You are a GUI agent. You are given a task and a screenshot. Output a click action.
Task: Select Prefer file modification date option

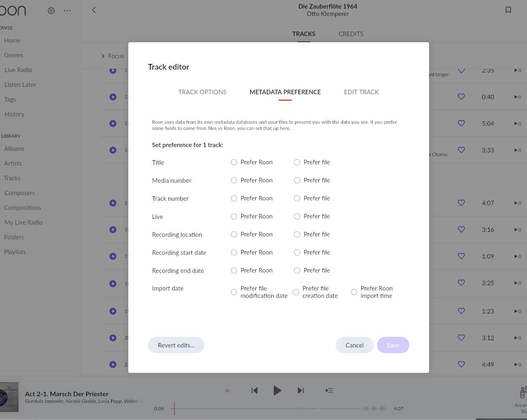[x=234, y=292]
